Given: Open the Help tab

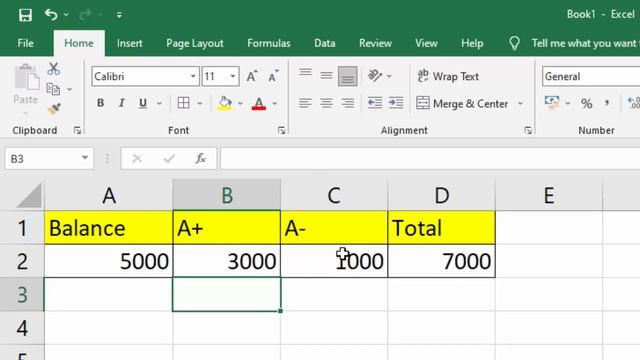Looking at the screenshot, I should point(472,43).
